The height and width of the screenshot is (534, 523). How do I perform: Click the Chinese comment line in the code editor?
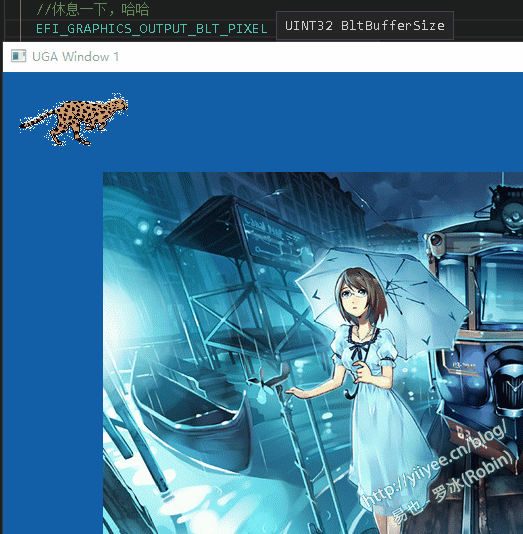tap(93, 9)
